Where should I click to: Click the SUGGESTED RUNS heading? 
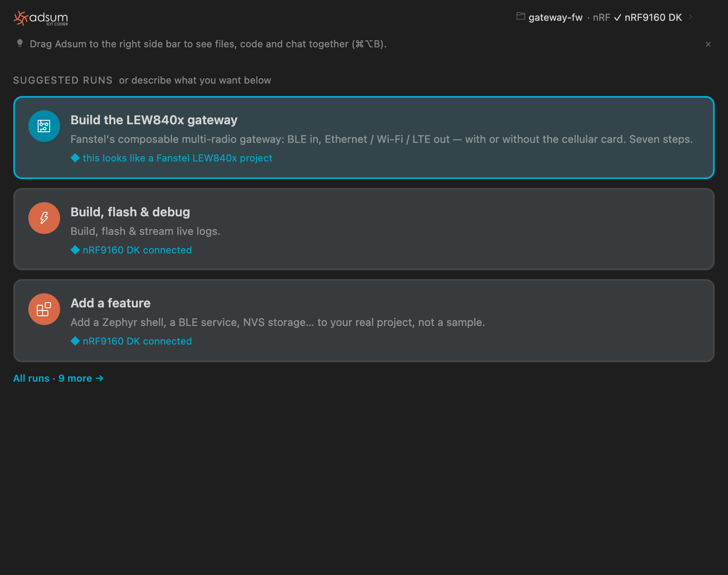click(x=63, y=80)
